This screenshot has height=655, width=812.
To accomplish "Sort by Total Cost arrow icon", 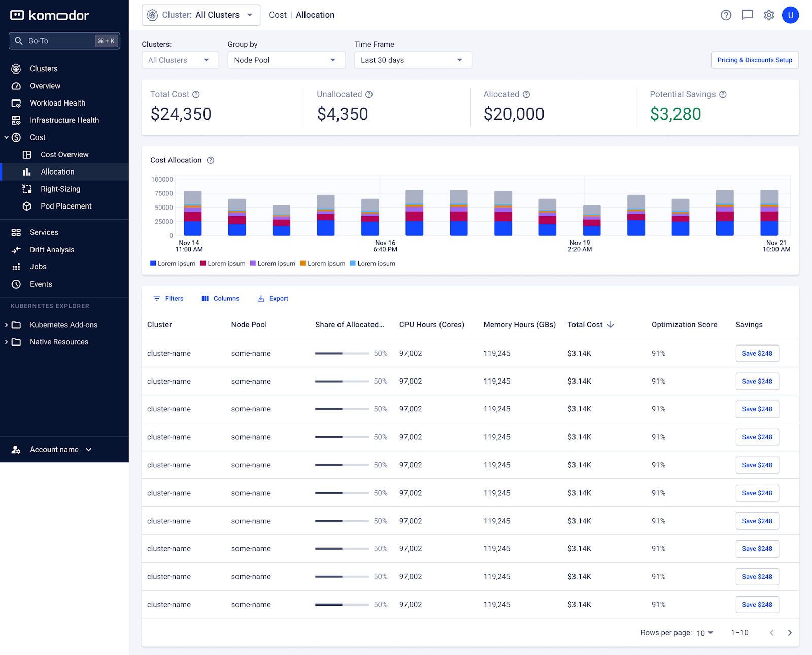I will (611, 325).
